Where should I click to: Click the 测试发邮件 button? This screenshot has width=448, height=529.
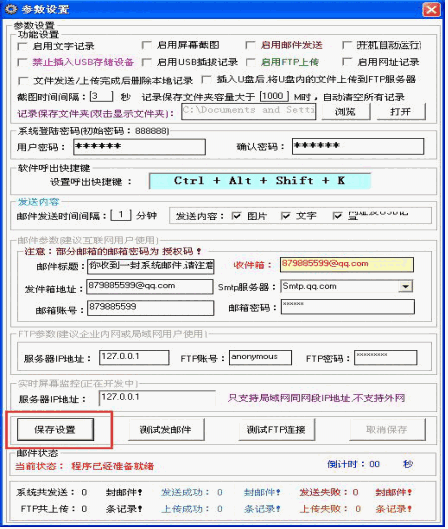point(166,429)
